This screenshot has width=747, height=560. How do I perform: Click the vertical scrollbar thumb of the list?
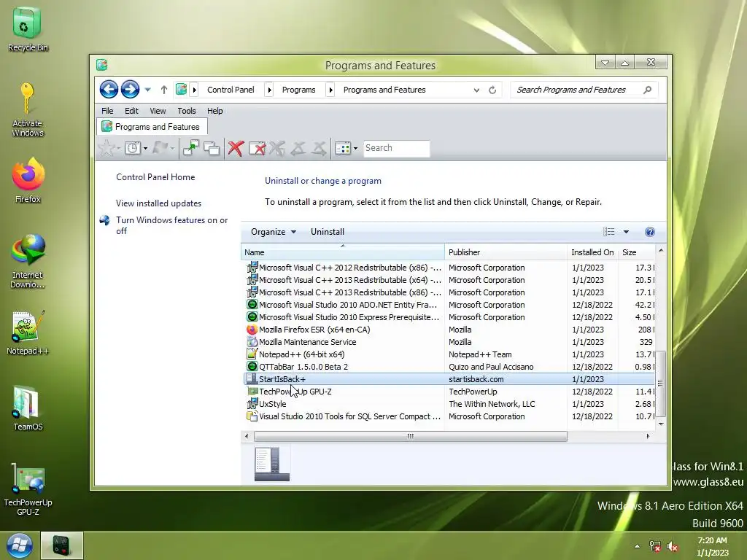[660, 384]
